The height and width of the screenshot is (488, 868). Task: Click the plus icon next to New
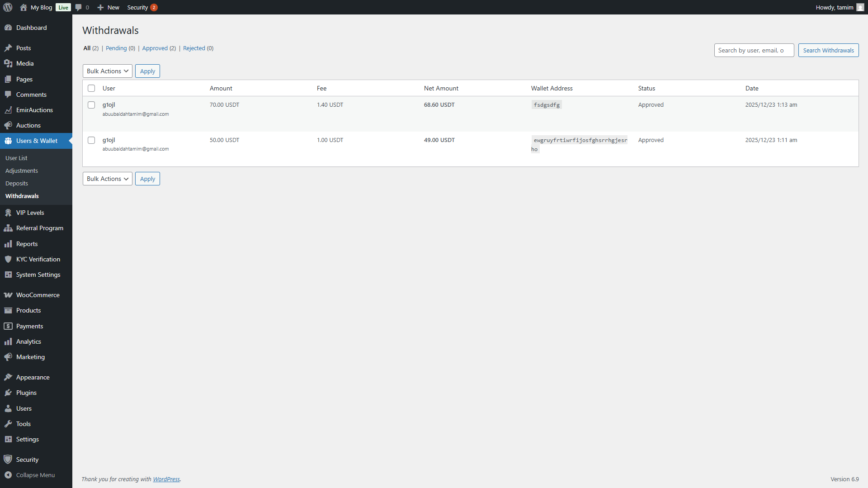pyautogui.click(x=100, y=7)
